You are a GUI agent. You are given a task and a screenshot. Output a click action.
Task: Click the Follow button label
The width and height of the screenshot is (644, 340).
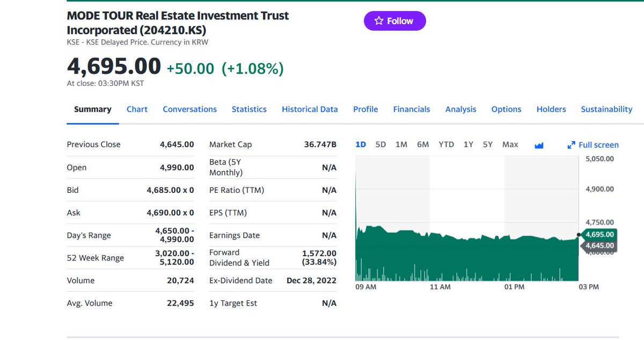tap(400, 21)
